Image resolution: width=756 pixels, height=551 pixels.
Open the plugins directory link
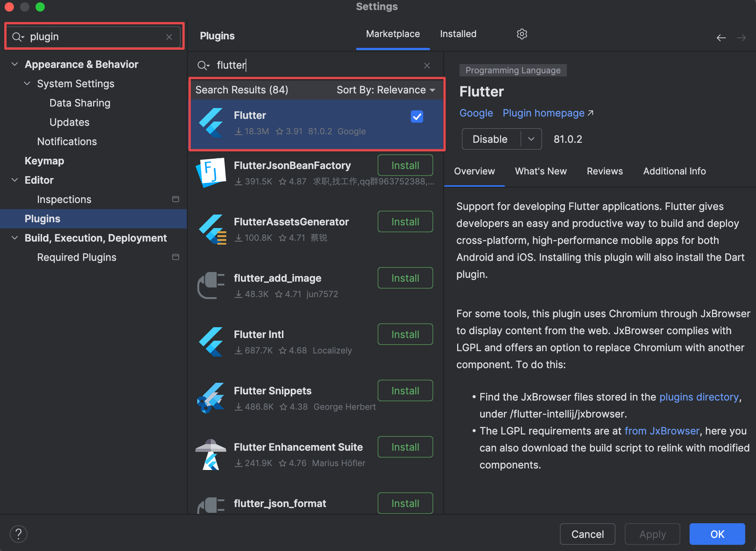coord(699,397)
